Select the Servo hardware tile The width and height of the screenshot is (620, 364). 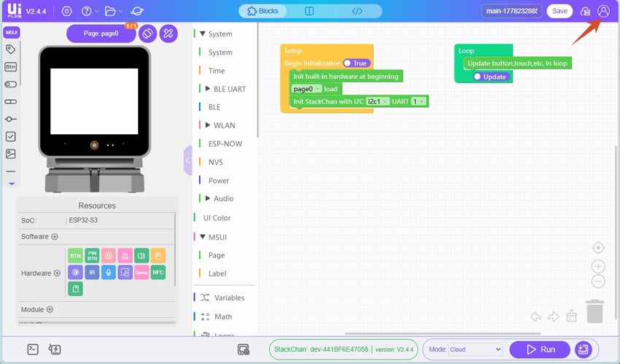142,272
